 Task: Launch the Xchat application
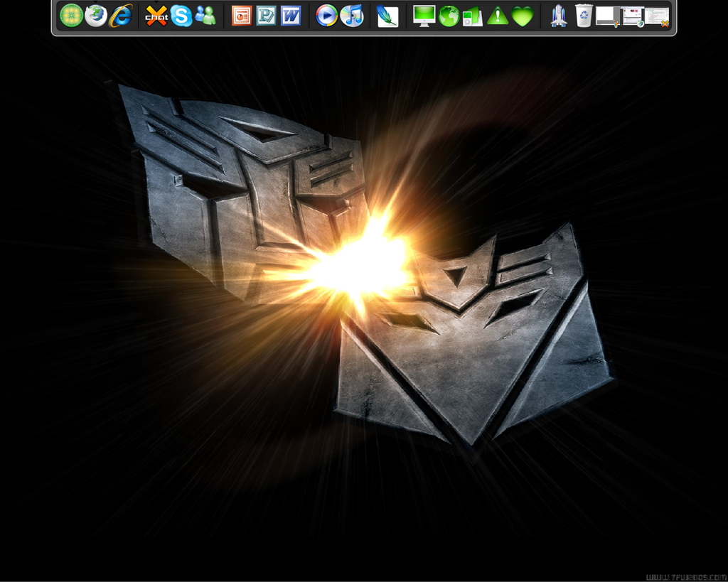[x=156, y=16]
